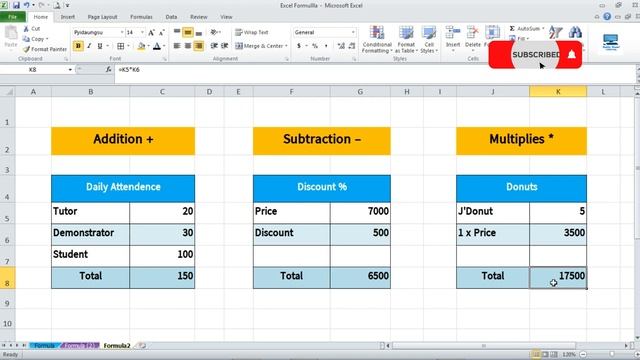Click the Undo arrow icon
The height and width of the screenshot is (360, 640).
tap(27, 5)
